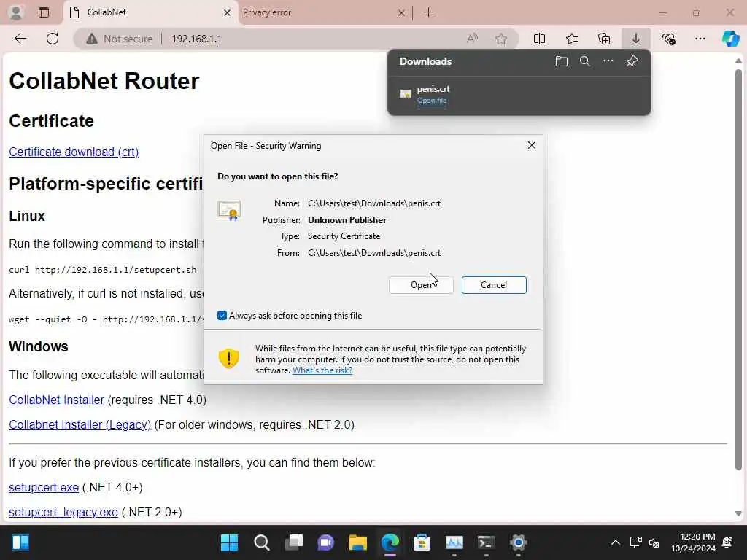Uncheck Always ask before opening this file
Screen dimensions: 747x560
(222, 315)
